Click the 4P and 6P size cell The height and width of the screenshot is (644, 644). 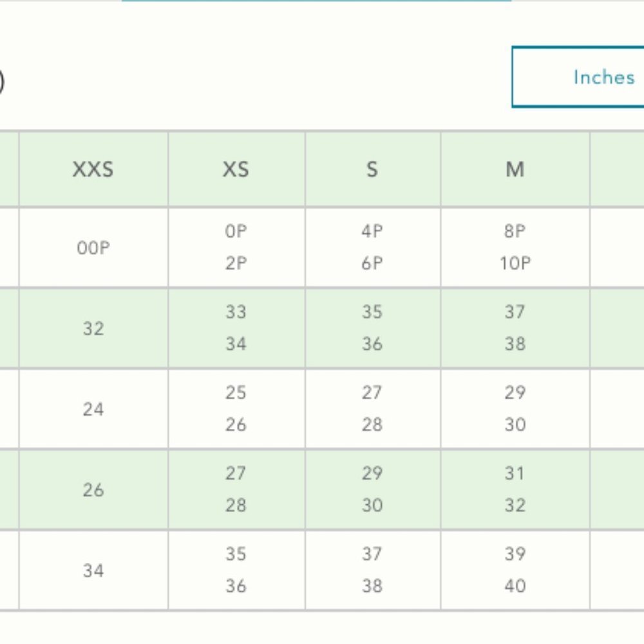[x=372, y=247]
